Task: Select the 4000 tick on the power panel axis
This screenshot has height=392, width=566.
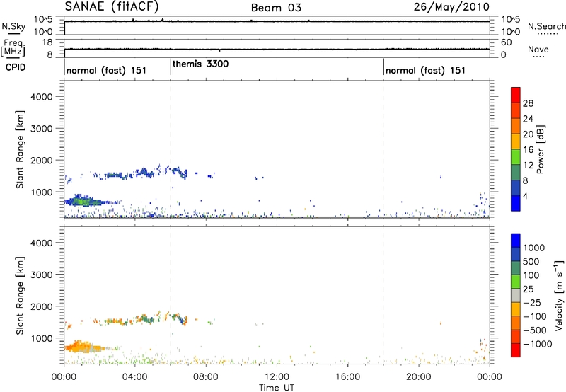Action: pyautogui.click(x=41, y=97)
